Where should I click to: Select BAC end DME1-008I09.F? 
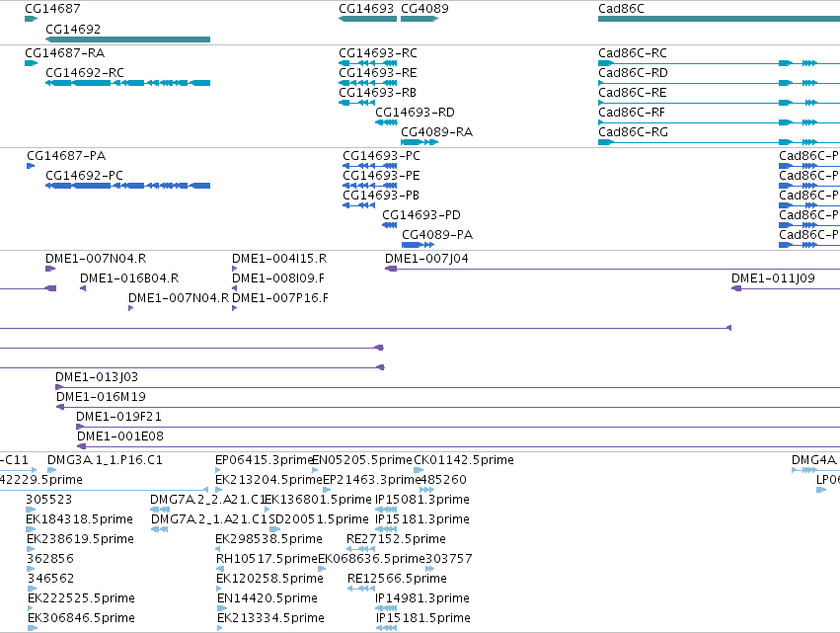[x=278, y=278]
